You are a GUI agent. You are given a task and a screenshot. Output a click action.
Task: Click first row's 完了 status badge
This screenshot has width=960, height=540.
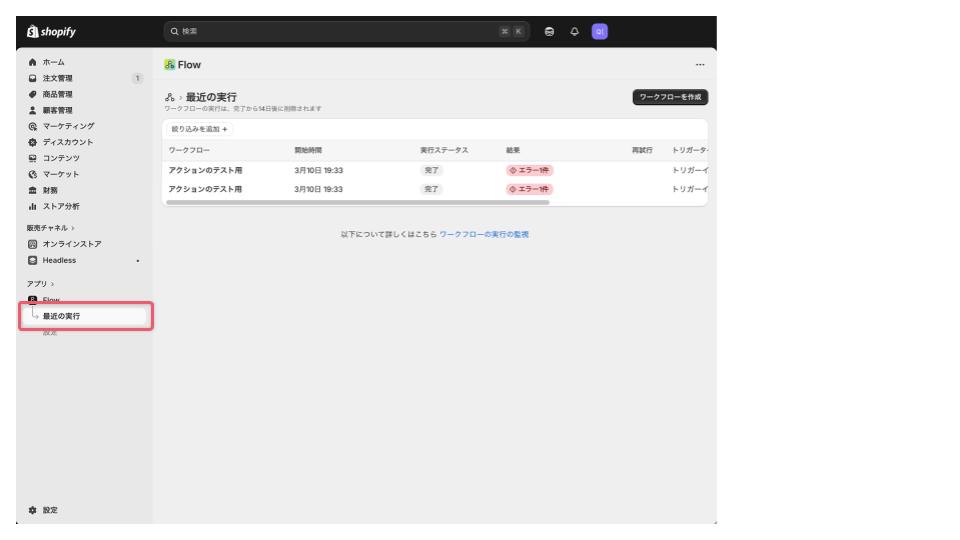[432, 170]
